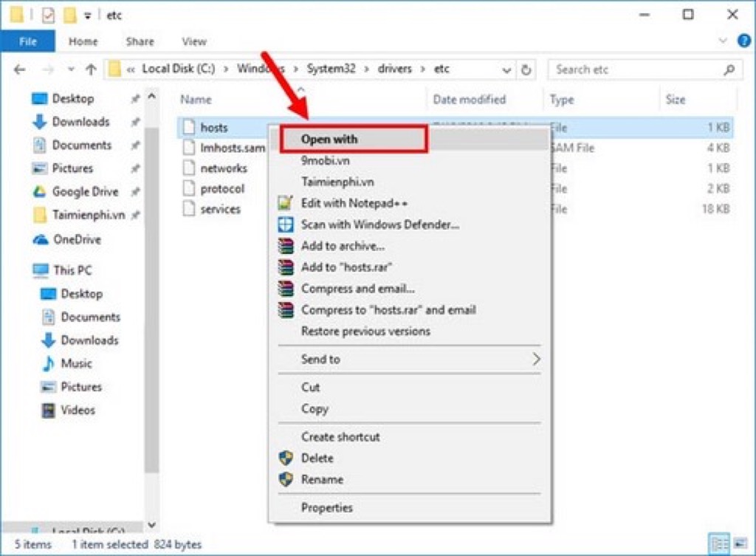Open OneDrive in the navigation pane
The image size is (756, 556).
[x=77, y=239]
